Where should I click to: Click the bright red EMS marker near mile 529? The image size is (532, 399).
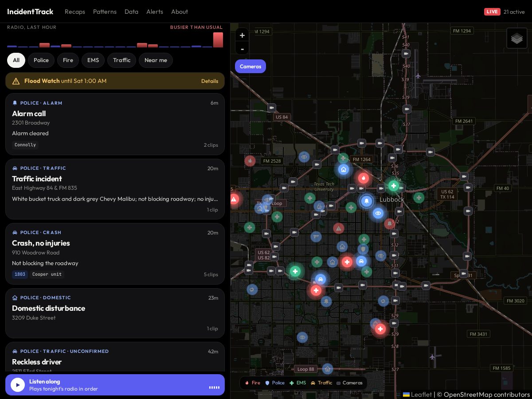[380, 329]
